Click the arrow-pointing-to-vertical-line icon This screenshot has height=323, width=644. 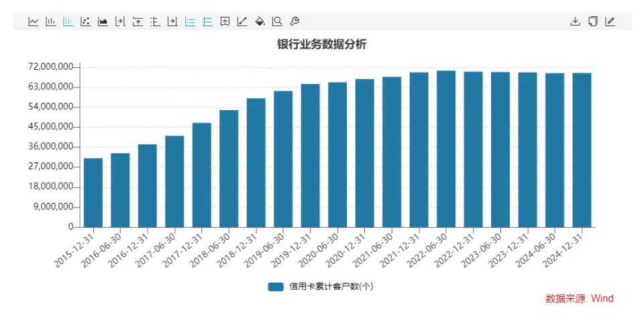pos(120,21)
